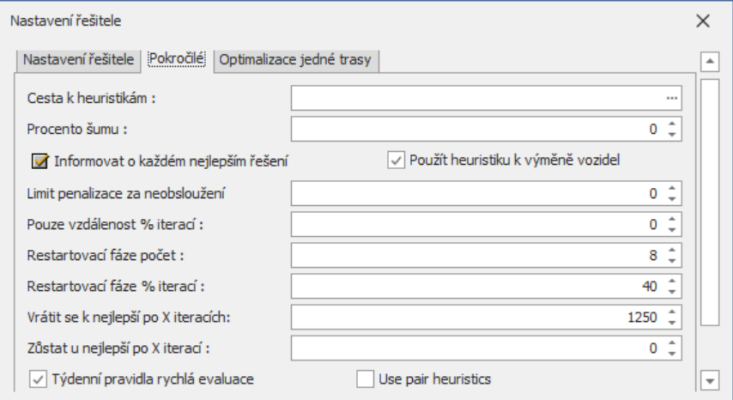Toggle Informovat o každém nejlepším řešení checkbox
Image resolution: width=733 pixels, height=400 pixels.
click(40, 161)
